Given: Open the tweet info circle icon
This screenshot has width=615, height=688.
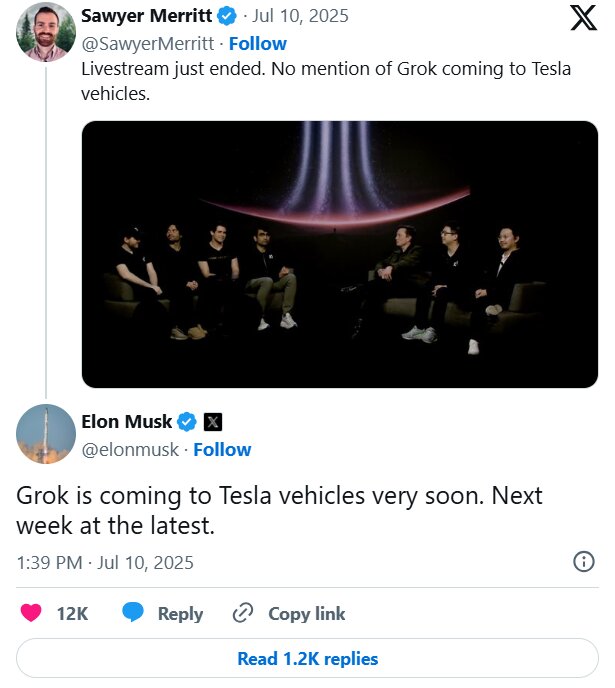Looking at the screenshot, I should [x=584, y=562].
